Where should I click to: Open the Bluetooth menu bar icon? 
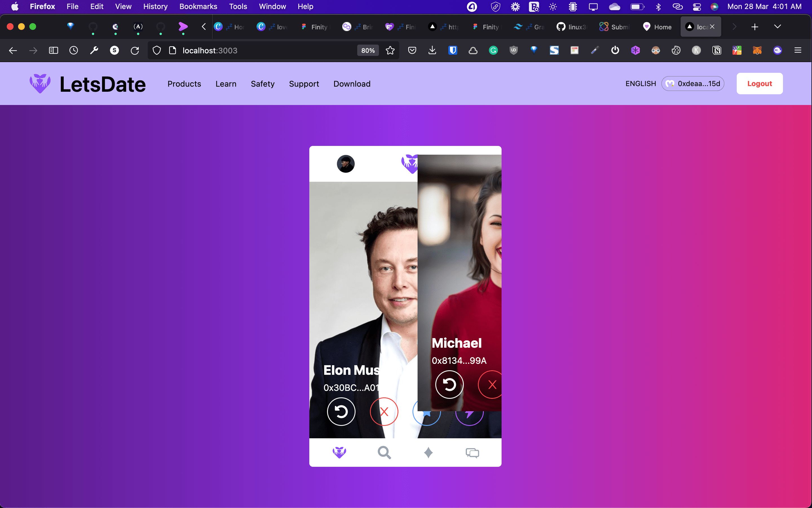click(658, 7)
